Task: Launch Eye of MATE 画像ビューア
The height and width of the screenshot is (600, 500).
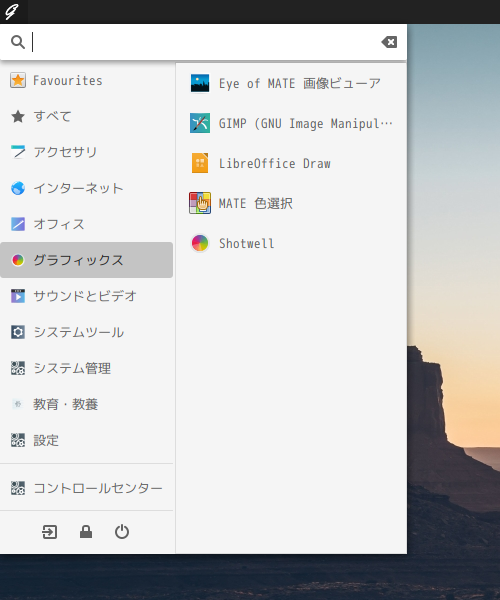Action: 291,83
